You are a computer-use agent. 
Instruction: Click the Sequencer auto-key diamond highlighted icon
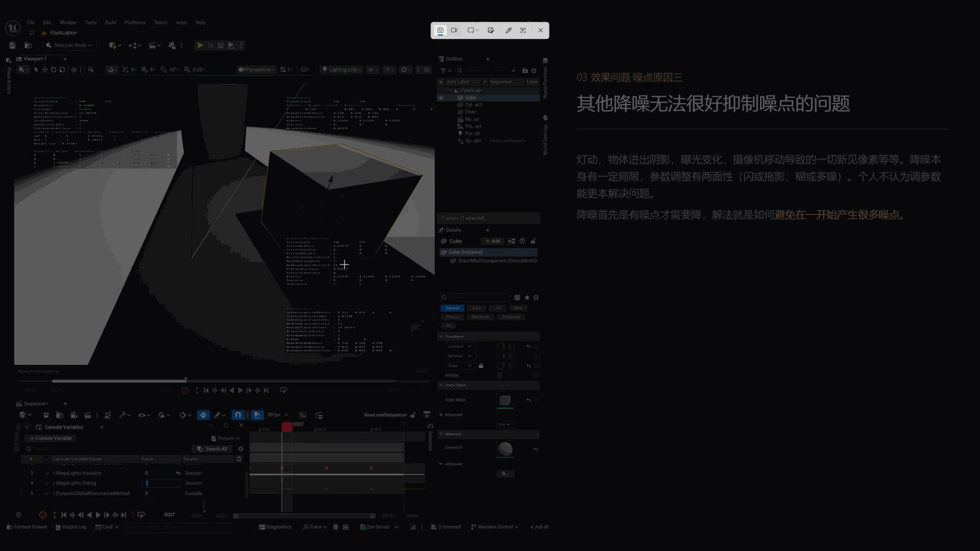pyautogui.click(x=203, y=415)
